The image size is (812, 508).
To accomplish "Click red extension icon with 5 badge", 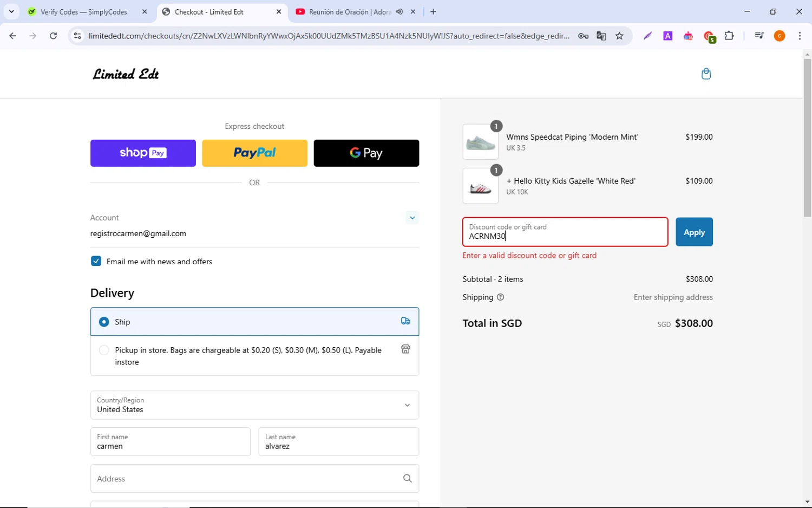I will pos(709,37).
